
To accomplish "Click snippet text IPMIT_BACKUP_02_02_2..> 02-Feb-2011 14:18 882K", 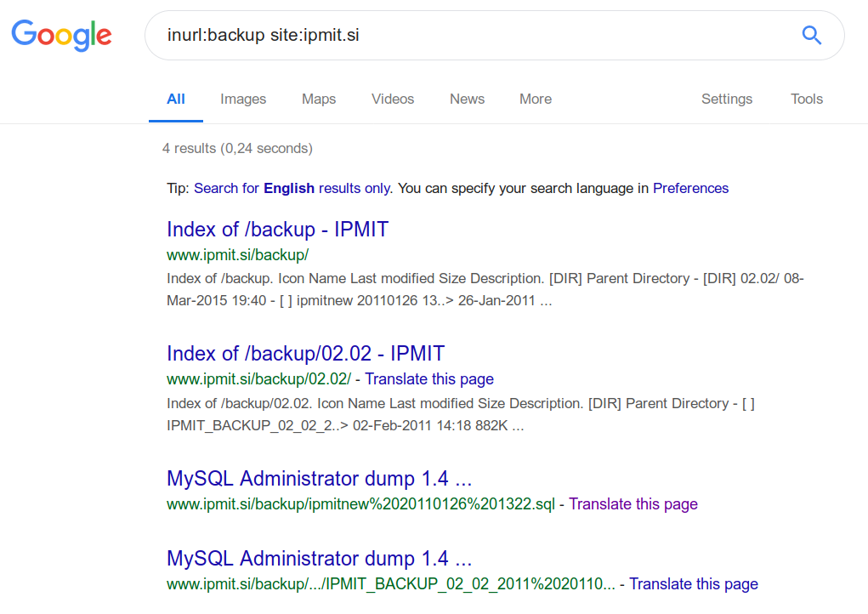I will [345, 426].
